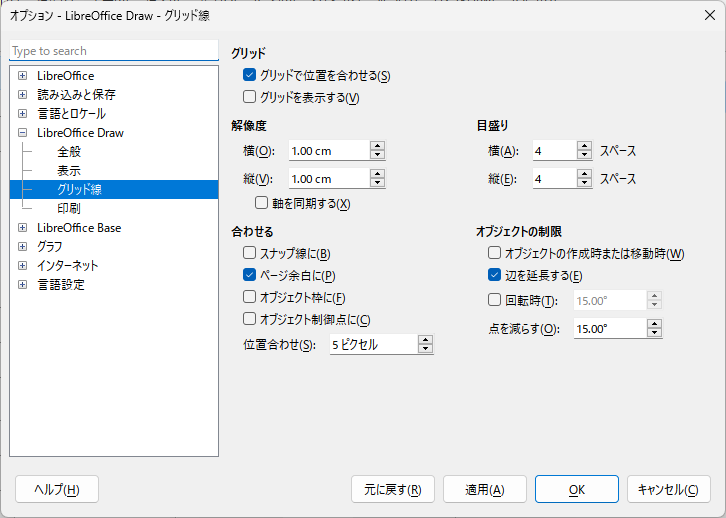Click 読み込みと保存 label in tree

pyautogui.click(x=76, y=94)
